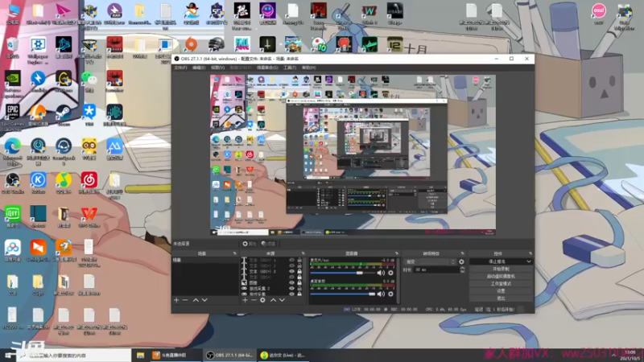644x362 pixels.
Task: Click the Windows taskbar search box
Action: point(74,356)
